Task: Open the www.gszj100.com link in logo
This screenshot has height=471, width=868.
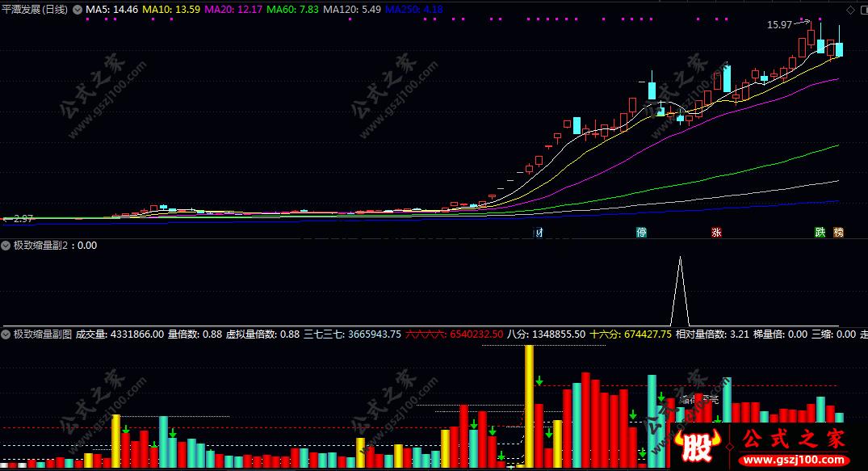Action: (794, 460)
